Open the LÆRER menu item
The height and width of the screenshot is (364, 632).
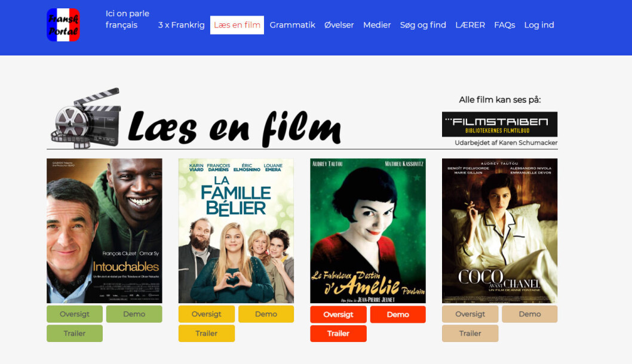[x=470, y=25]
